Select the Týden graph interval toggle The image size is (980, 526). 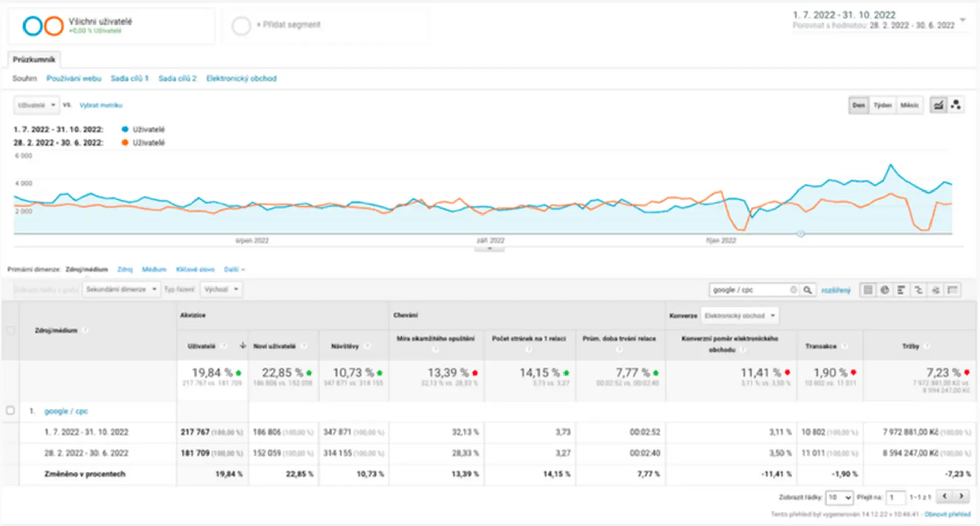(883, 105)
